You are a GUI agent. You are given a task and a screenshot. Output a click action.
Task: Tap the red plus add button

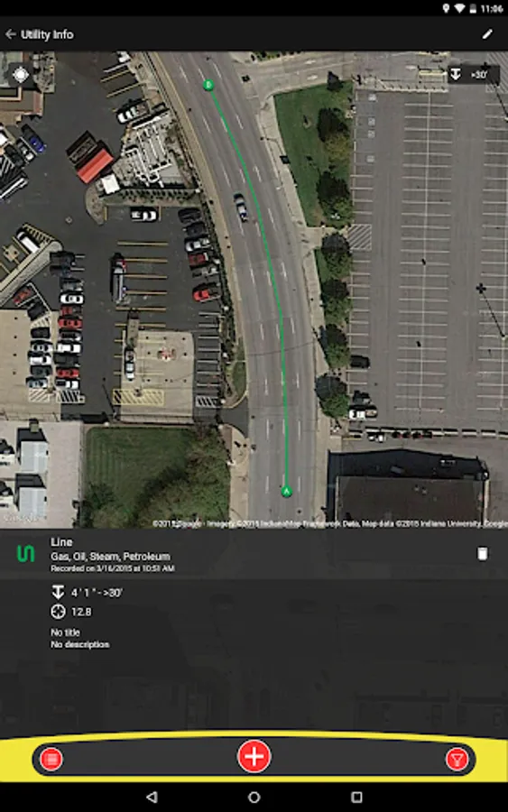click(x=254, y=756)
